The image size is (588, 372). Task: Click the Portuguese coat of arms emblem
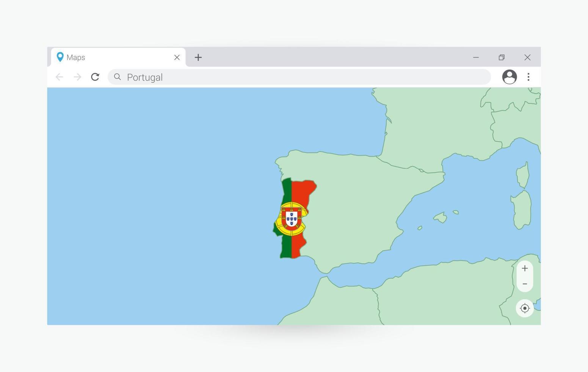(291, 219)
